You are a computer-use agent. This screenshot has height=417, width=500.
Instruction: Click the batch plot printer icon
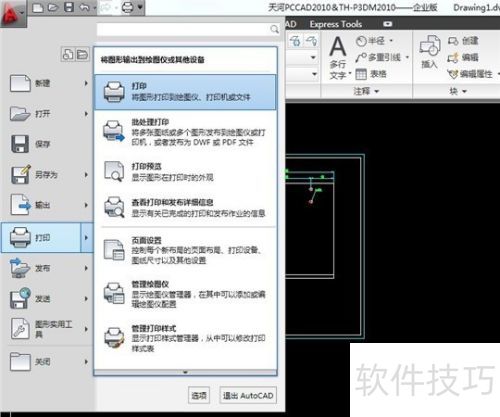[x=114, y=131]
